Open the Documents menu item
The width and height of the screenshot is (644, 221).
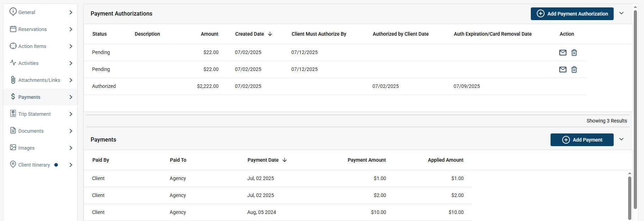click(40, 131)
